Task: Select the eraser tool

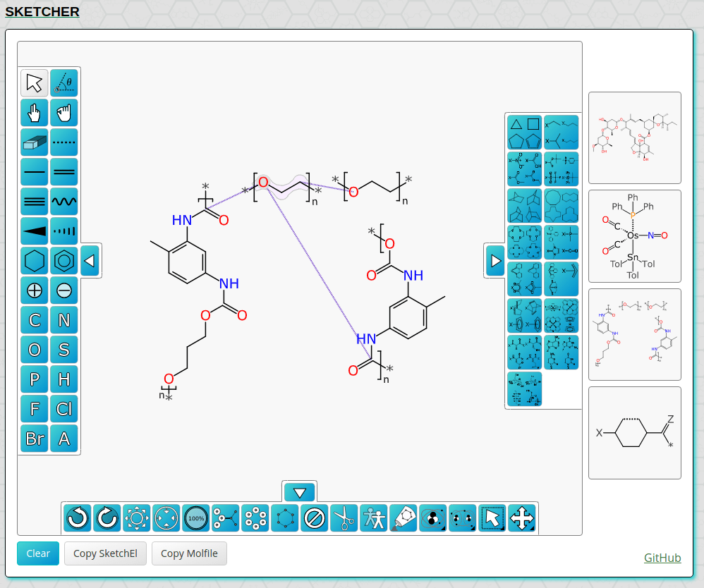Action: [x=35, y=142]
